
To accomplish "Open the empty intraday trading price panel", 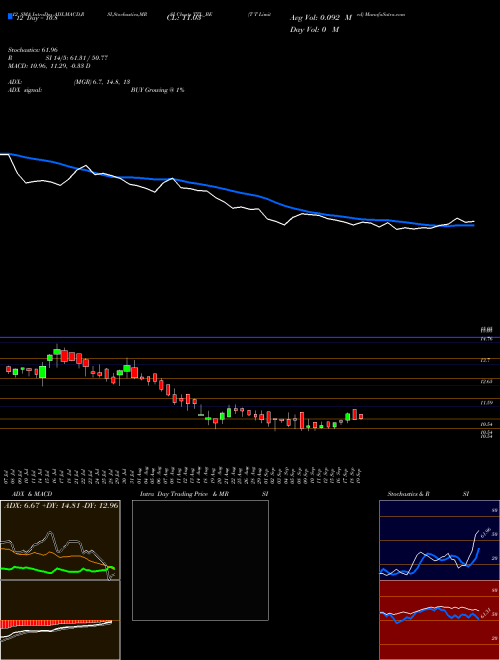I will point(200,560).
